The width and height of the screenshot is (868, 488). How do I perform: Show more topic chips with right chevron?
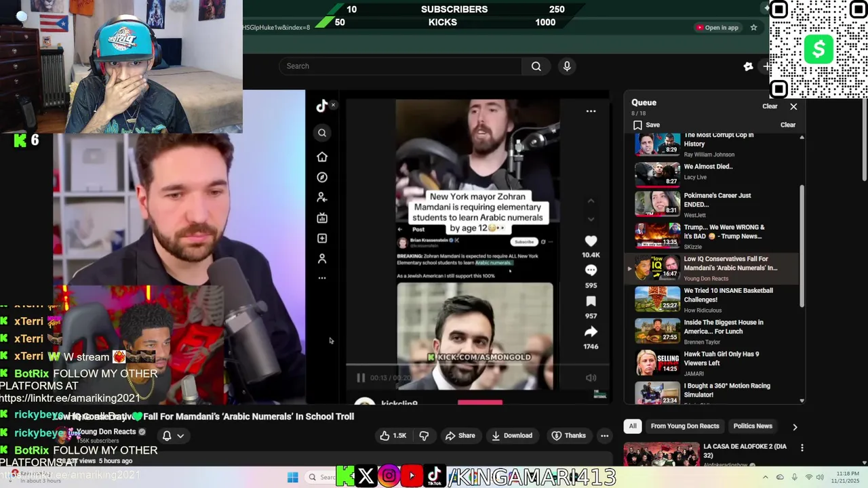795,427
